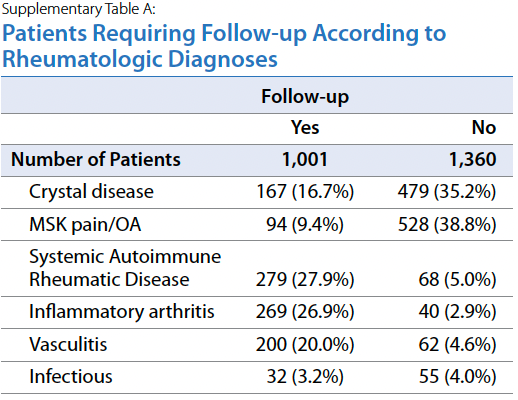Click the 'Yes' column header
518x400 pixels.
pos(305,127)
